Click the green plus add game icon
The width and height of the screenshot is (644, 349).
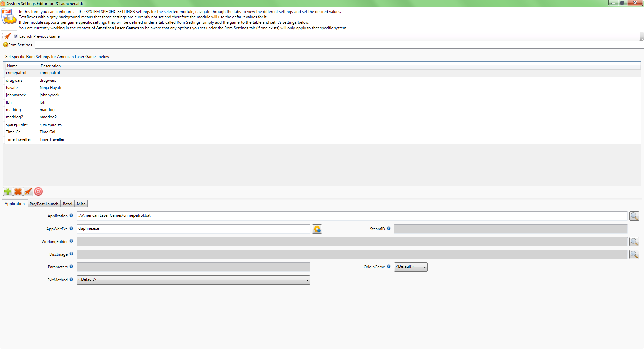coord(8,192)
